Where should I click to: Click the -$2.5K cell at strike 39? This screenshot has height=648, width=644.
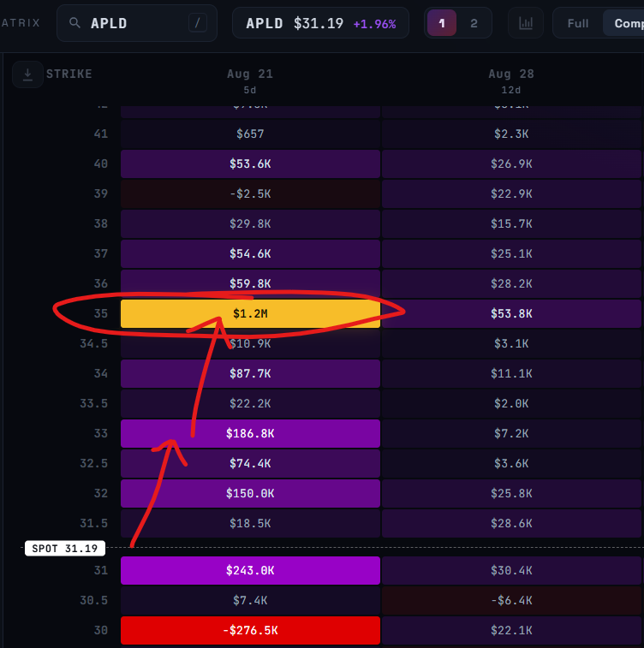250,193
